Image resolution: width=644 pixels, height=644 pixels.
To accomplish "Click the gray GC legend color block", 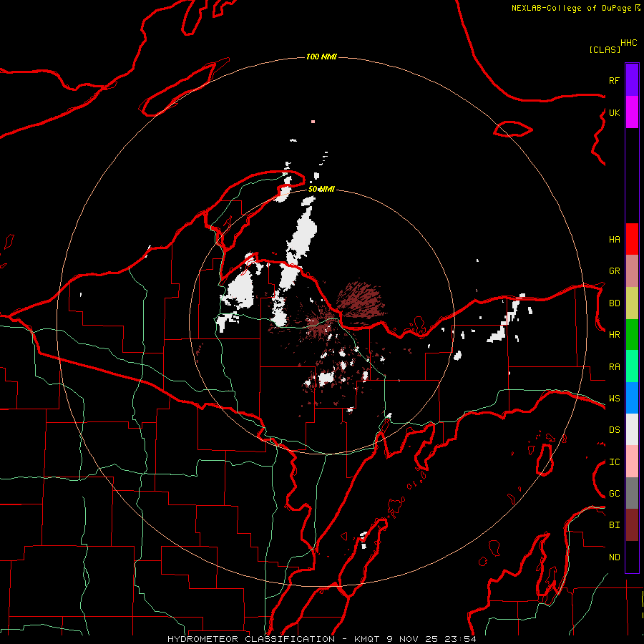I will click(632, 493).
